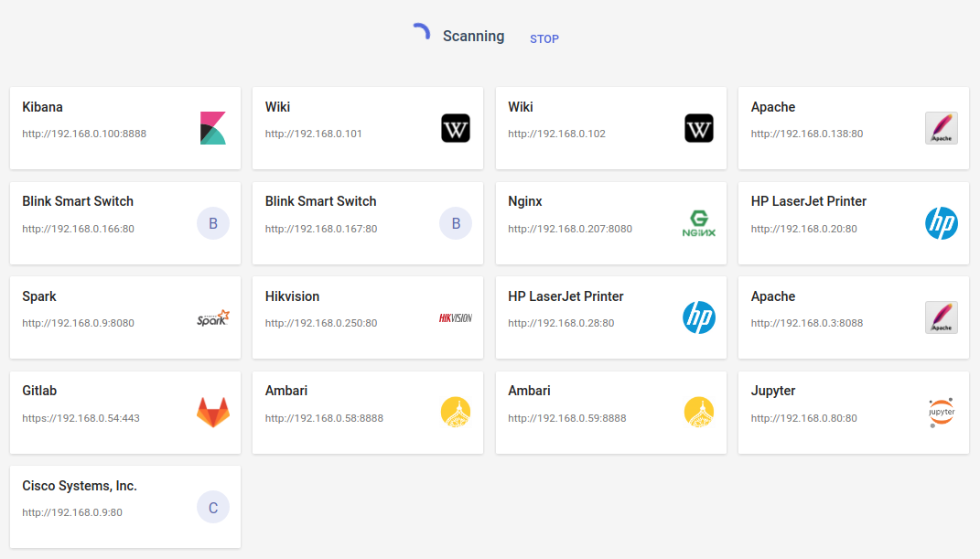This screenshot has height=559, width=980.
Task: Open the Spark link http://192.168.0.9:8080
Action: pyautogui.click(x=78, y=323)
